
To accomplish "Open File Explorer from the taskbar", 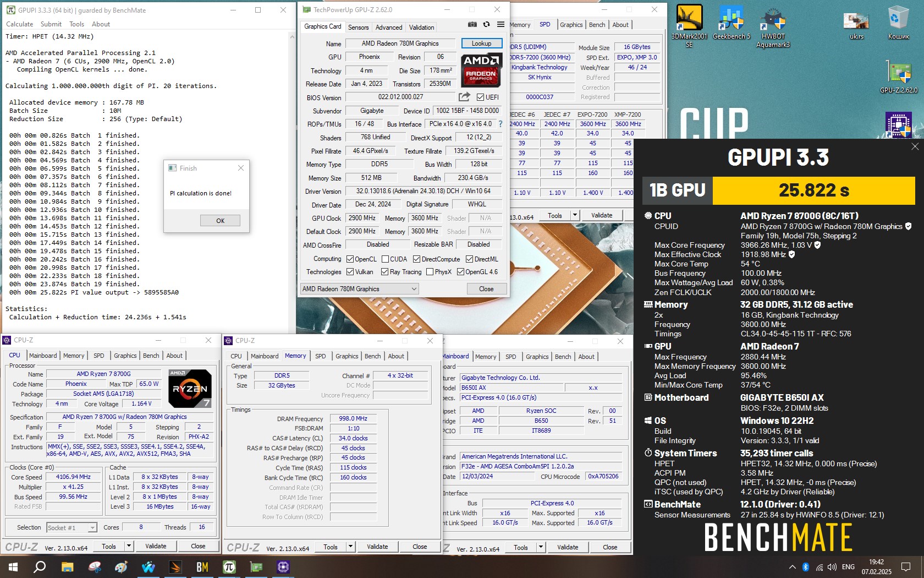I will coord(67,567).
